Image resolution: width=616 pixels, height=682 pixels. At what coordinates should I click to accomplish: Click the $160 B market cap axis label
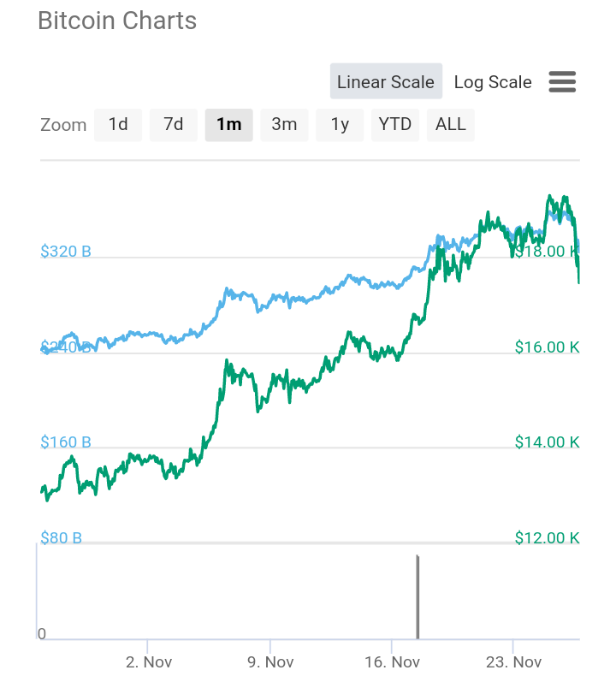[66, 442]
